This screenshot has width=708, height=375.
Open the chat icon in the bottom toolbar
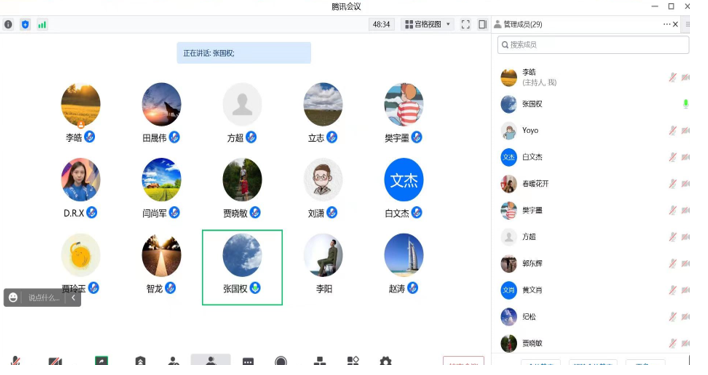coord(248,361)
